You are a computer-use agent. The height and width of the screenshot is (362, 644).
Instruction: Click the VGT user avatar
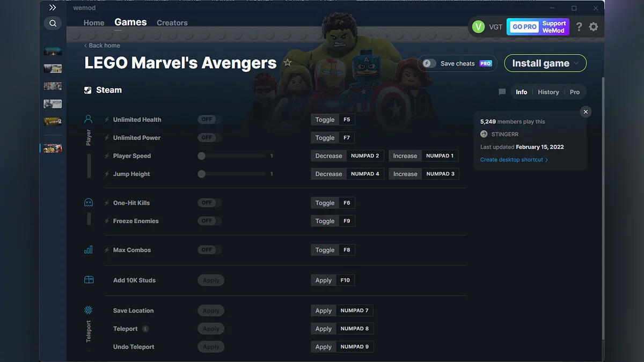[x=478, y=27]
